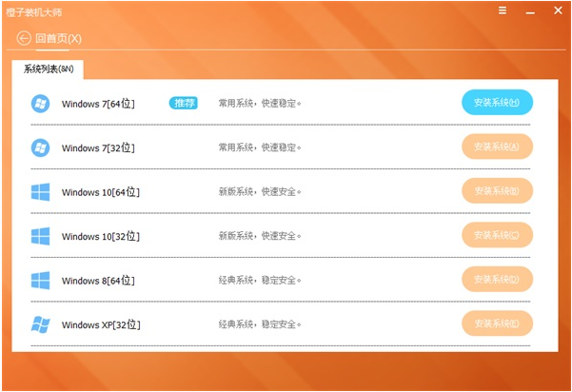This screenshot has width=572, height=392.
Task: Install Windows 7 64-bit system
Action: 496,103
